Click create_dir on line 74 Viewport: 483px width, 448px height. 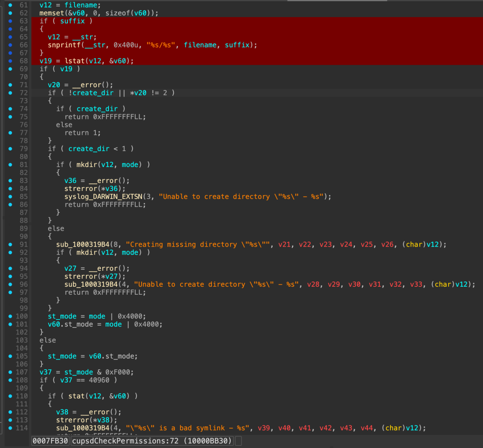(97, 109)
